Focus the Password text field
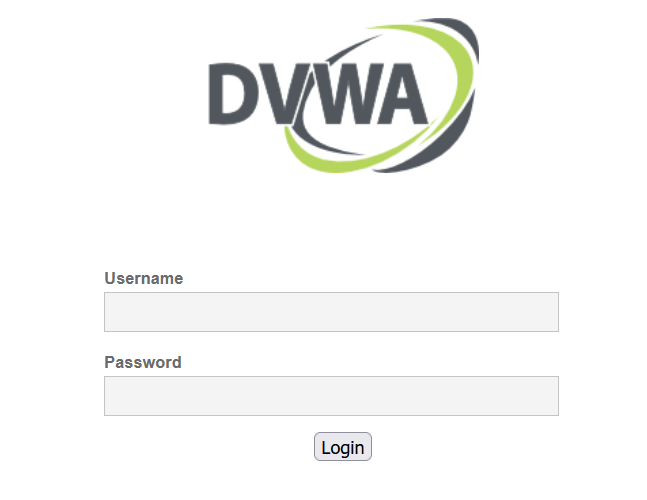Viewport: 647px width, 500px height. 331,396
